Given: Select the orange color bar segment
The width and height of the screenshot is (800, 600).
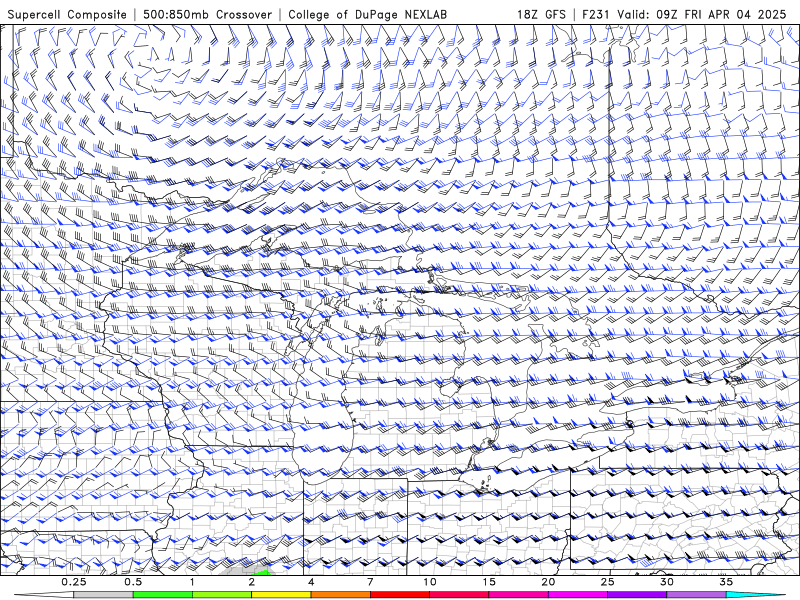Looking at the screenshot, I should pyautogui.click(x=340, y=595).
